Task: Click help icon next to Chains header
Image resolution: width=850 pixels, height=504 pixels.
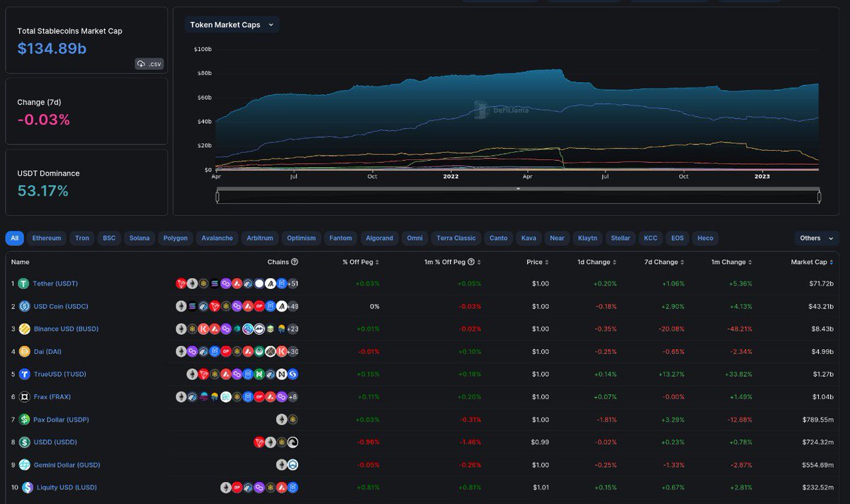Action: pos(295,262)
